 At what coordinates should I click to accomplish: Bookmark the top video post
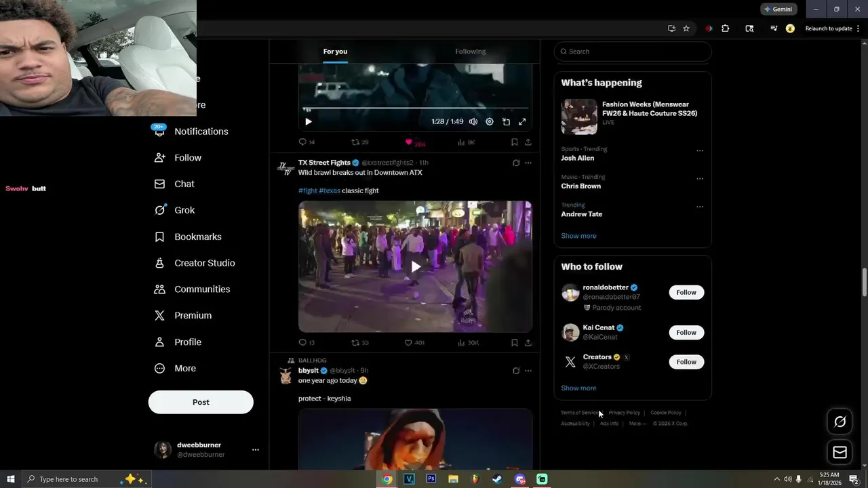(x=514, y=142)
